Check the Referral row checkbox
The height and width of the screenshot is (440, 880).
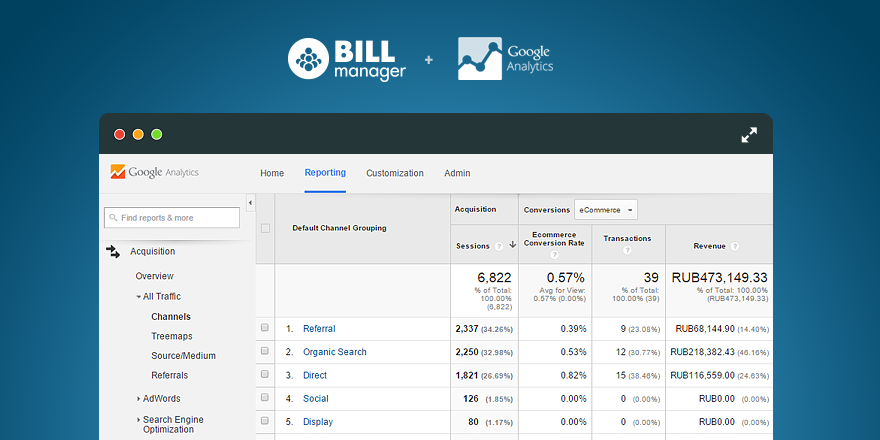click(x=265, y=328)
